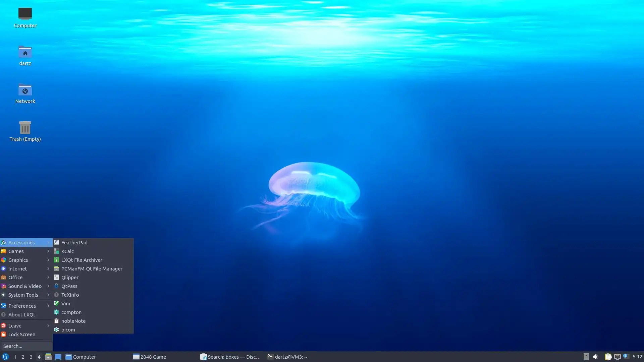
Task: Click the clipboard notes tray icon
Action: point(608,357)
